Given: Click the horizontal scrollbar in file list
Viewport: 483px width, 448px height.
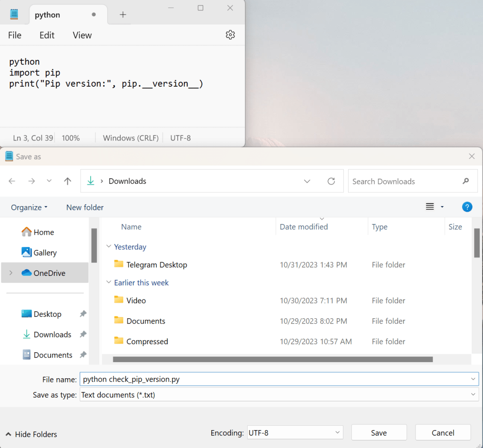Looking at the screenshot, I should coord(273,359).
